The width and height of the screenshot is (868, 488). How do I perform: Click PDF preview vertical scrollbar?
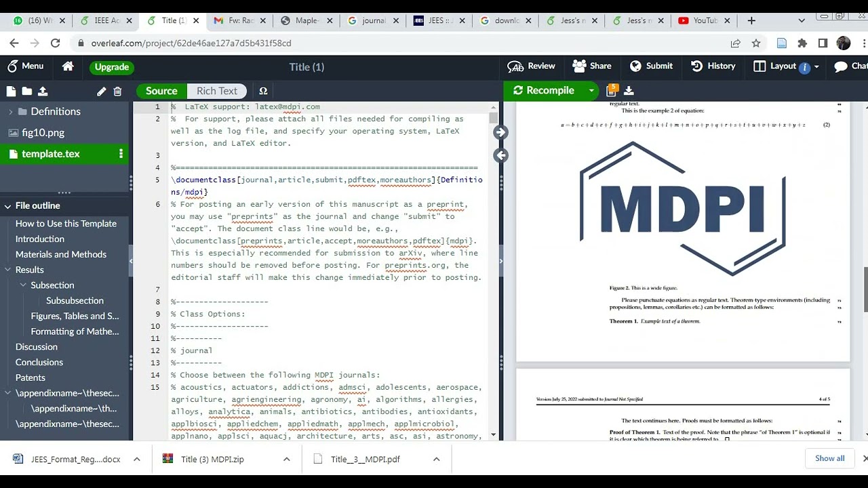click(x=865, y=290)
